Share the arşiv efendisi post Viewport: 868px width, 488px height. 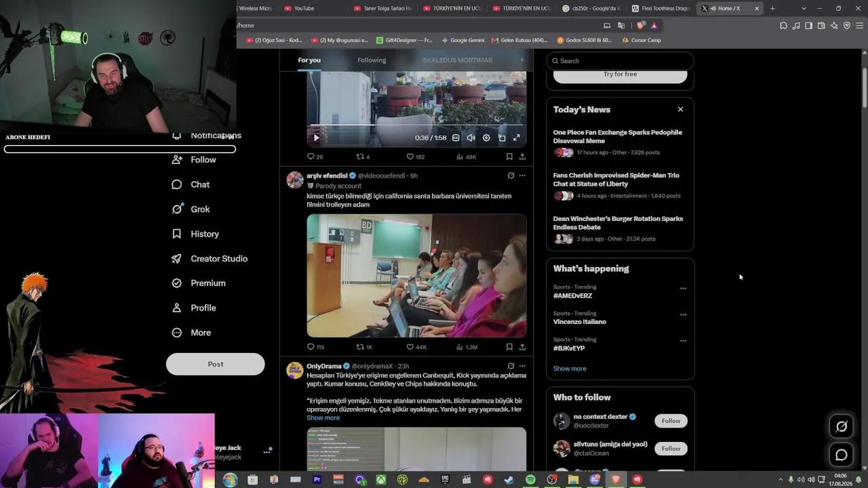[x=522, y=347]
